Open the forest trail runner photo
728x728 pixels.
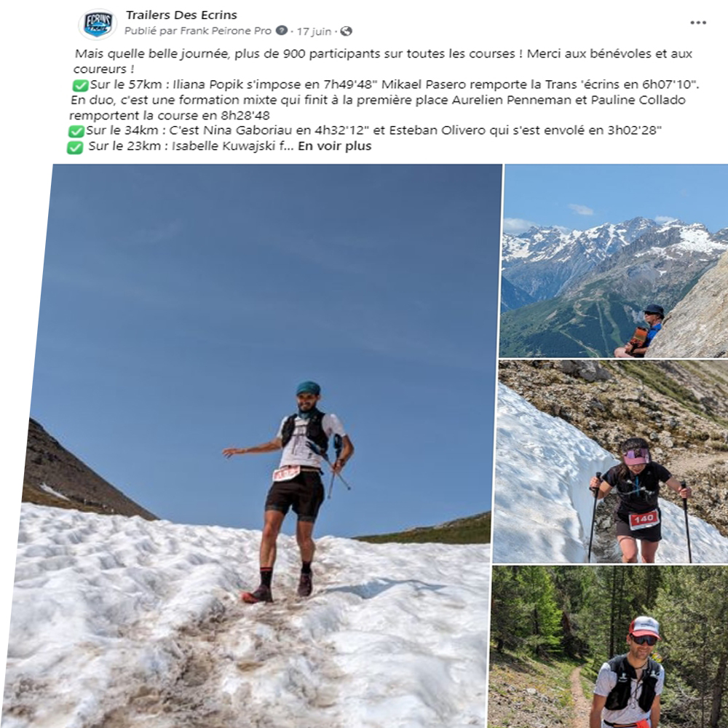[609, 646]
